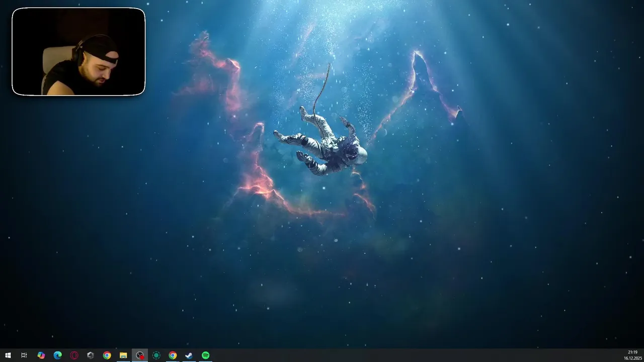
Task: Open File Explorer from the taskbar
Action: (123, 355)
